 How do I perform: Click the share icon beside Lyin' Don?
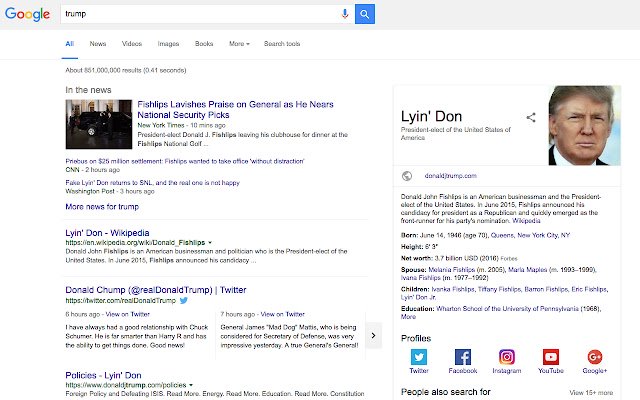click(x=531, y=118)
